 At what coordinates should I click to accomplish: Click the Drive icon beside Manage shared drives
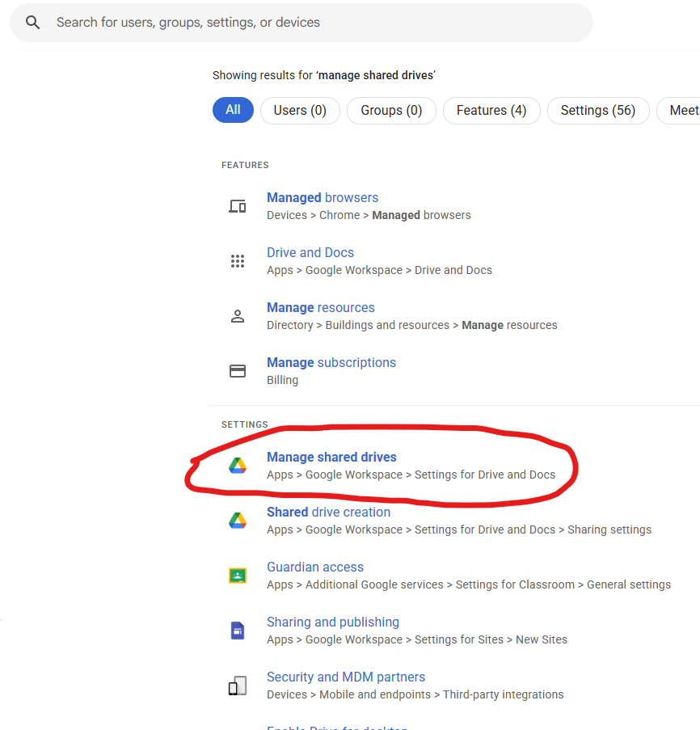pyautogui.click(x=238, y=466)
